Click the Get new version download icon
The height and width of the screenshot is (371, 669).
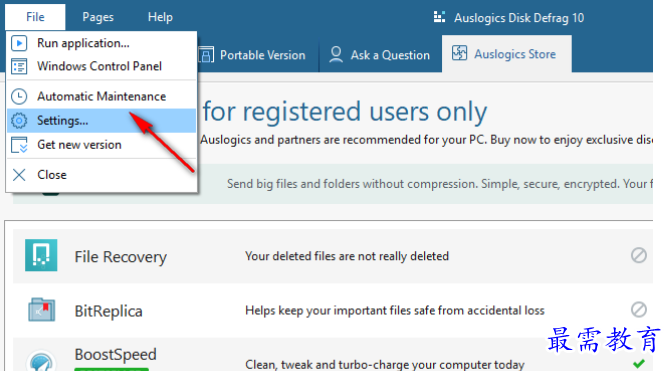[x=19, y=145]
